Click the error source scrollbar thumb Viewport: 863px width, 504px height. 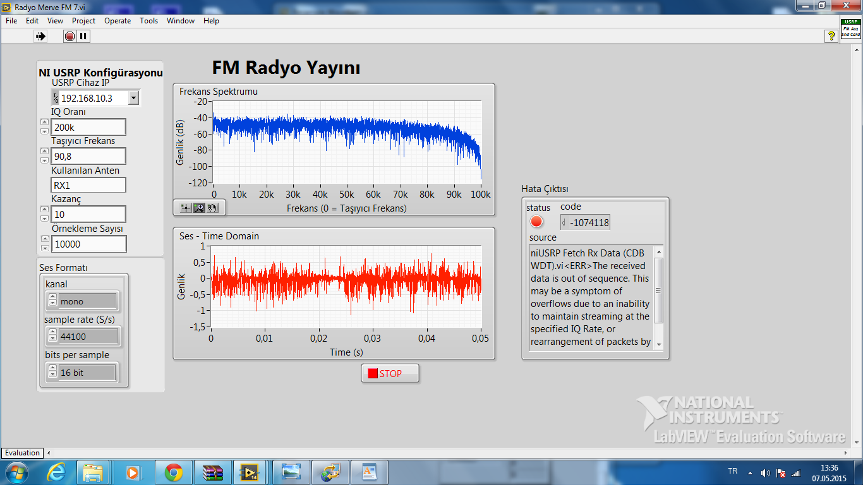[x=658, y=291]
